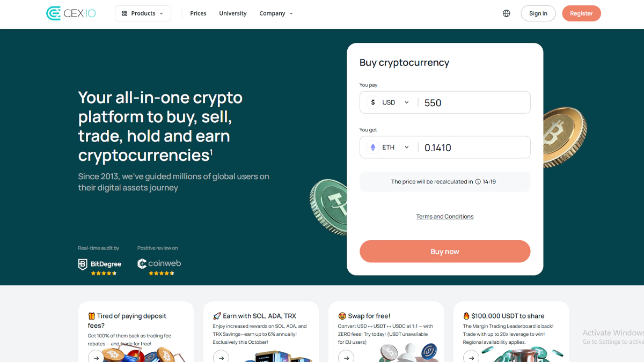Click the You pay amount field
The width and height of the screenshot is (644, 362).
(x=472, y=102)
